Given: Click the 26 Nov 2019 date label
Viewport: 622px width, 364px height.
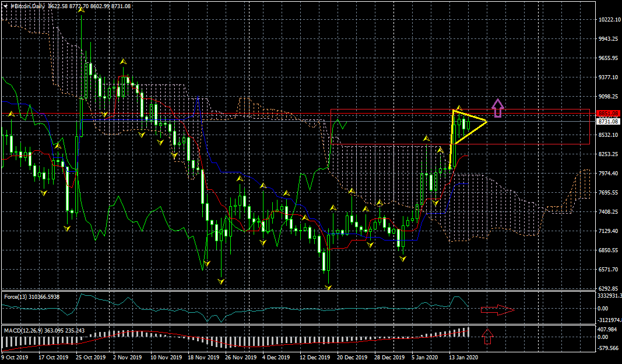Looking at the screenshot, I should 240,357.
